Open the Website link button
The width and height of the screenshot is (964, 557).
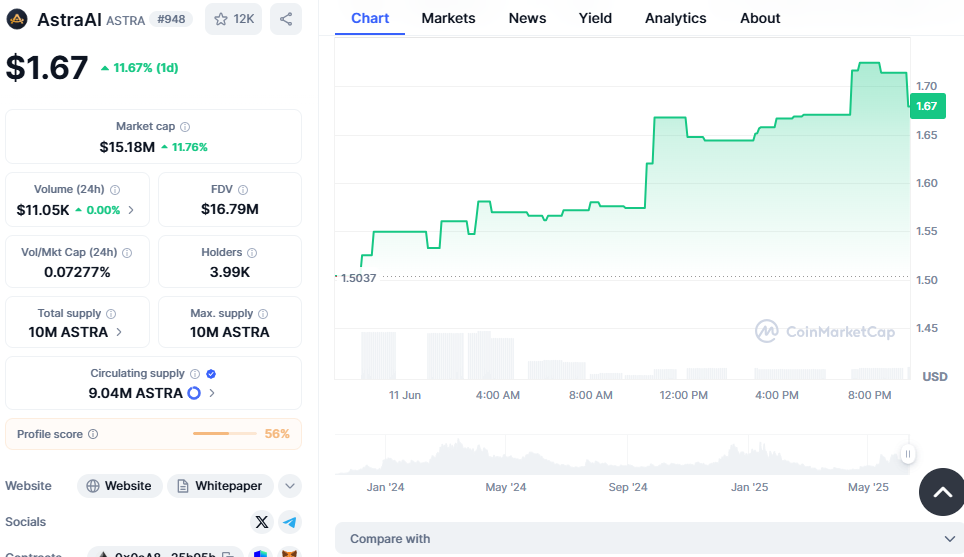point(119,486)
